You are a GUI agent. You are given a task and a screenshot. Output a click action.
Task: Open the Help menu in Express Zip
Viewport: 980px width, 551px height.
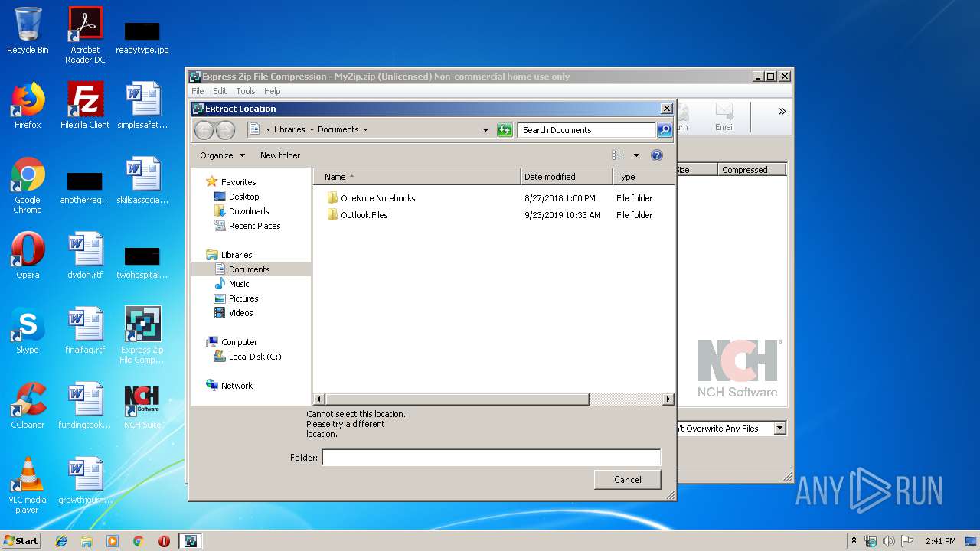pyautogui.click(x=273, y=91)
